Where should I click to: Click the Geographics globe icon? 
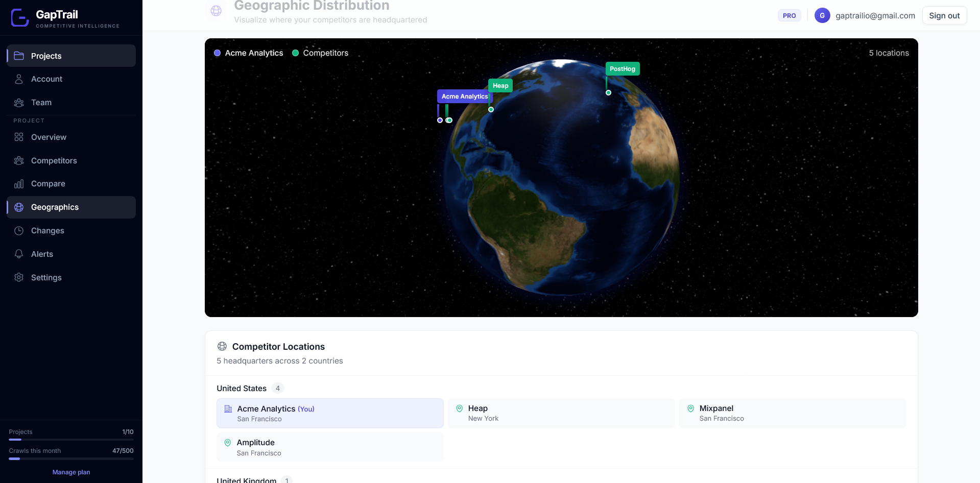pos(19,207)
